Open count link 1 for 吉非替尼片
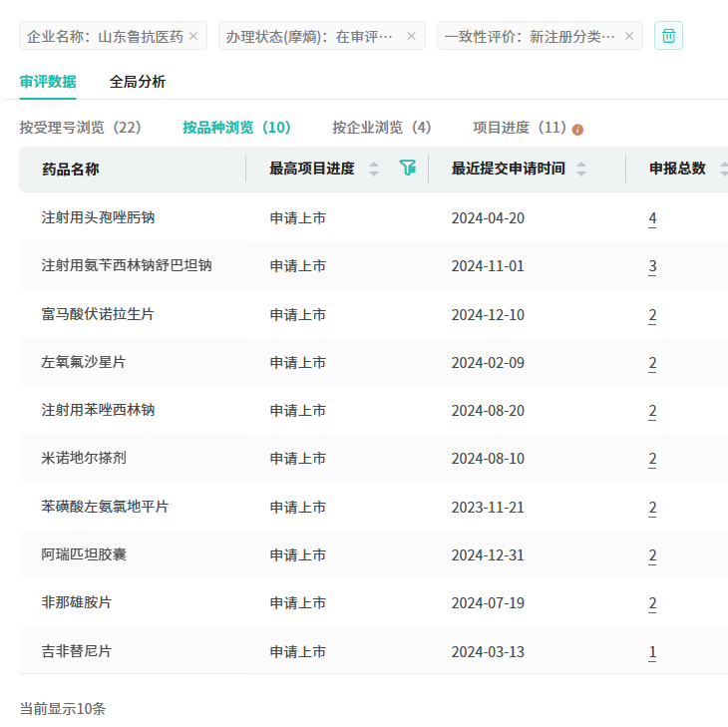Image resolution: width=728 pixels, height=727 pixels. click(x=652, y=652)
